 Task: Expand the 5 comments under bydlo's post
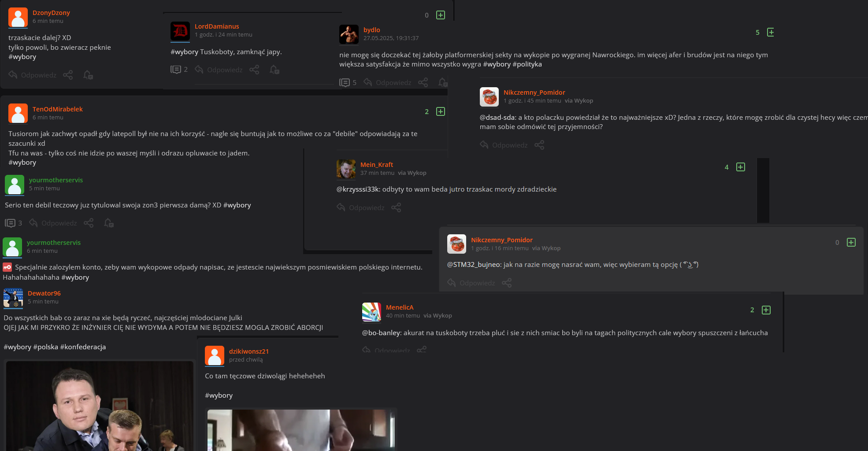(x=348, y=82)
